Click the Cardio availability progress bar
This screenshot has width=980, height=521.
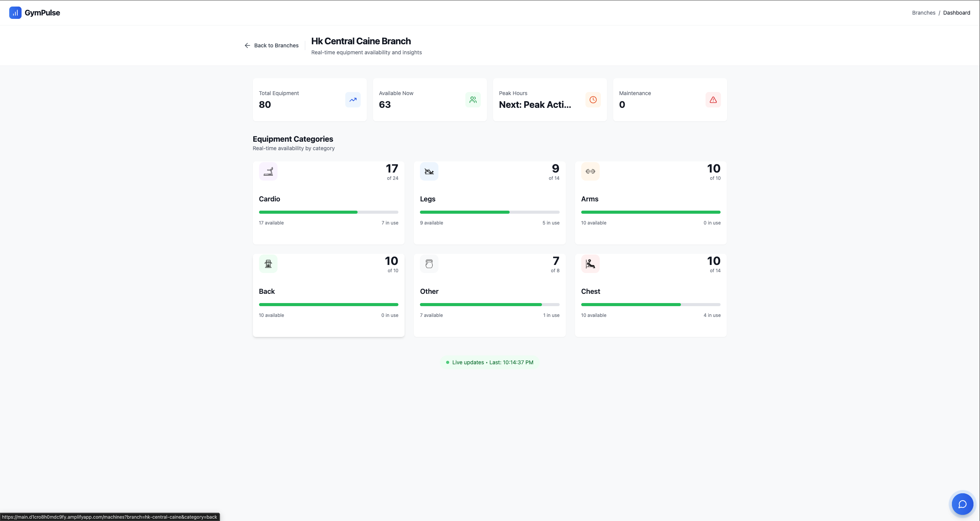(328, 212)
